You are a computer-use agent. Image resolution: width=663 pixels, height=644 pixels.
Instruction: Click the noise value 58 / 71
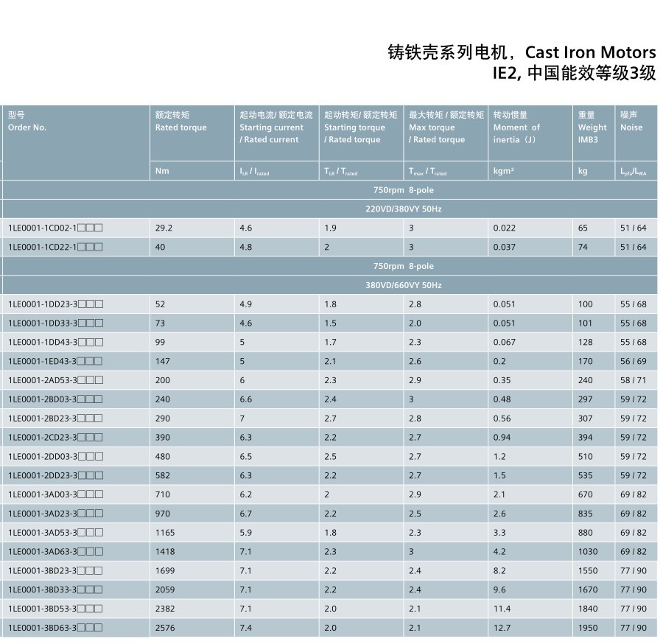click(x=633, y=380)
